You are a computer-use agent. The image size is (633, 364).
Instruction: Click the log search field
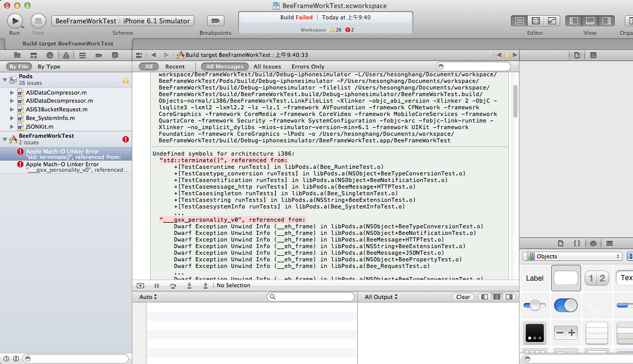tap(474, 67)
